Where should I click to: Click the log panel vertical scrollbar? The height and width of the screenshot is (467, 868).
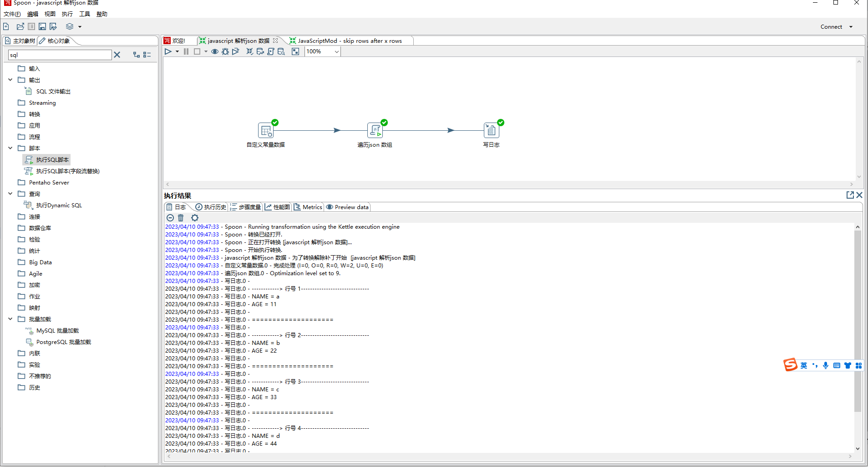coord(858,319)
